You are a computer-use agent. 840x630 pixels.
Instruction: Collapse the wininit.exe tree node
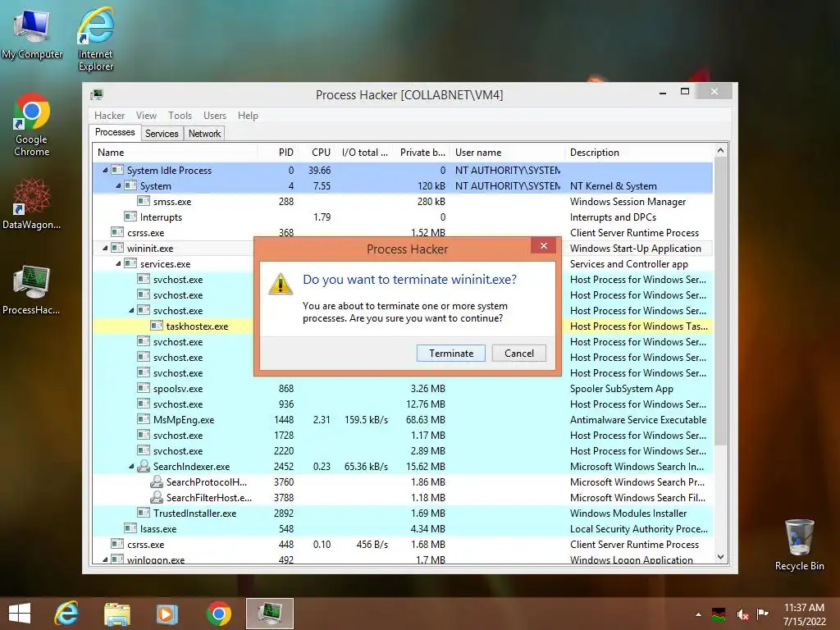105,248
